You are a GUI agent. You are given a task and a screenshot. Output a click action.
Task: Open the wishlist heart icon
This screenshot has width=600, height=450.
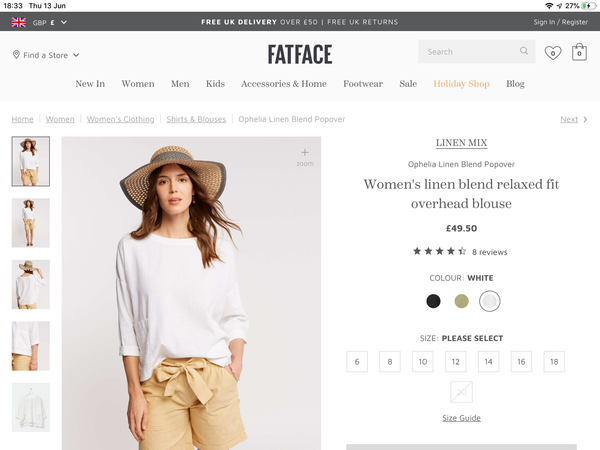[553, 52]
